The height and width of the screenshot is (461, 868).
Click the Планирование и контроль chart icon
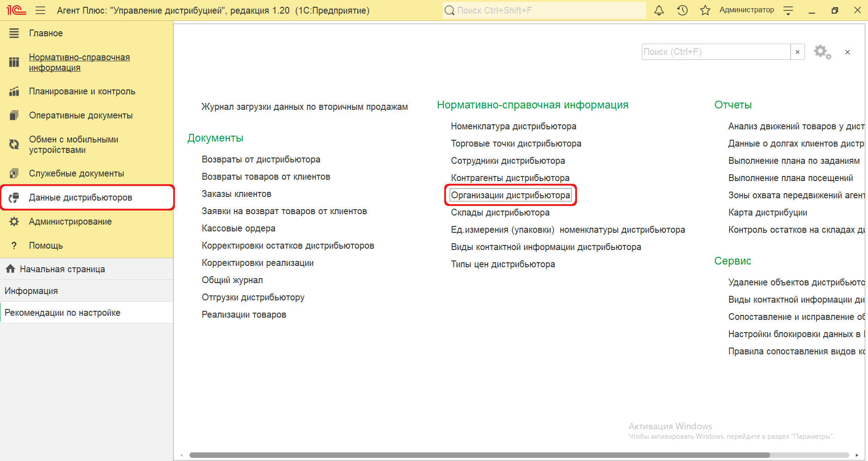(14, 91)
